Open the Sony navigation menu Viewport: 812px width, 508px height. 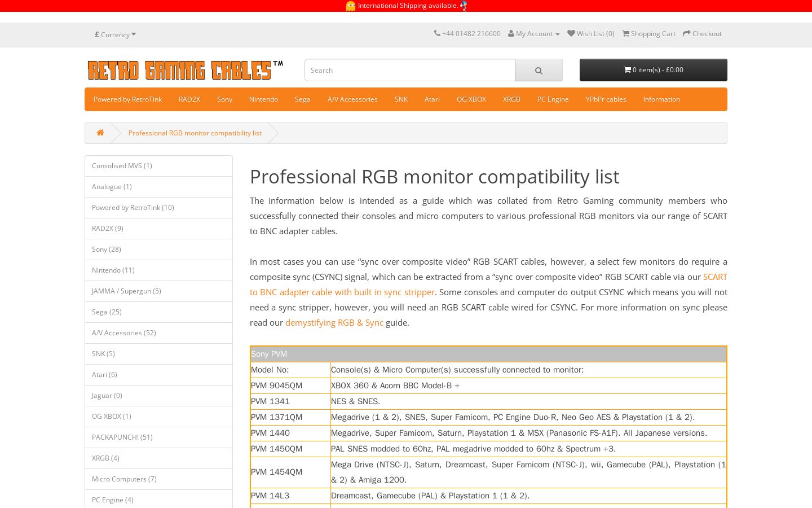click(x=224, y=99)
